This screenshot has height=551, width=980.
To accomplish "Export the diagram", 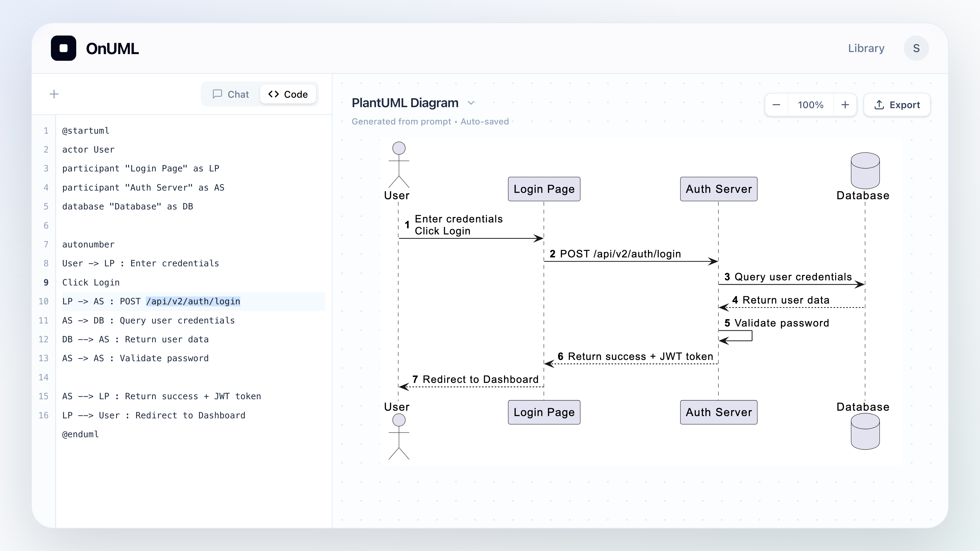I will (897, 105).
